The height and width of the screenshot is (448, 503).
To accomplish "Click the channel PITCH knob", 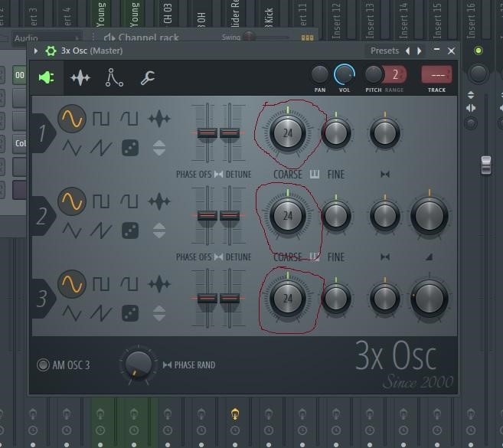I will click(374, 74).
